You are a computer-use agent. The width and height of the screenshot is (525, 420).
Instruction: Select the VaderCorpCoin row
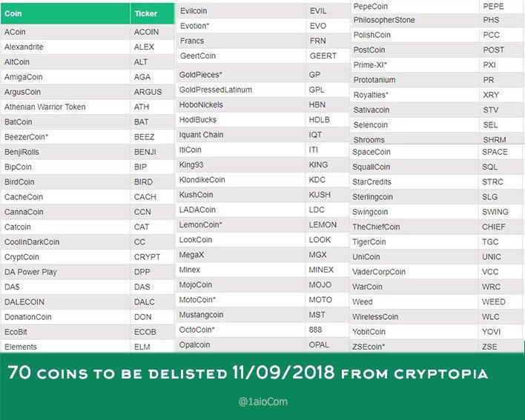(x=379, y=272)
